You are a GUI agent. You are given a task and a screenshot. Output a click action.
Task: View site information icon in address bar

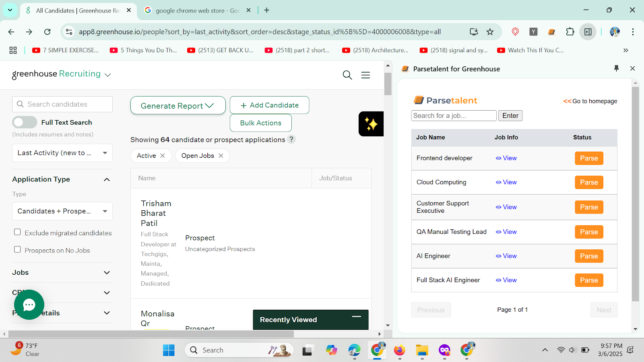click(69, 32)
